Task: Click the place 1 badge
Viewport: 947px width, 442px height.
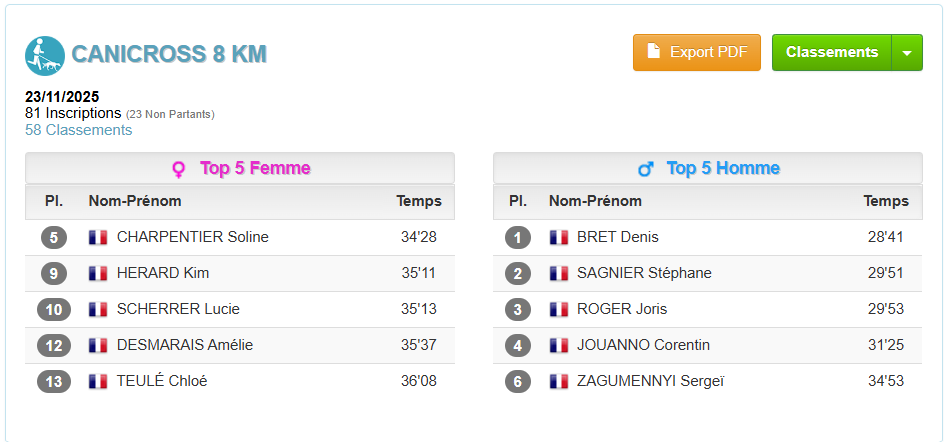Action: [x=517, y=237]
